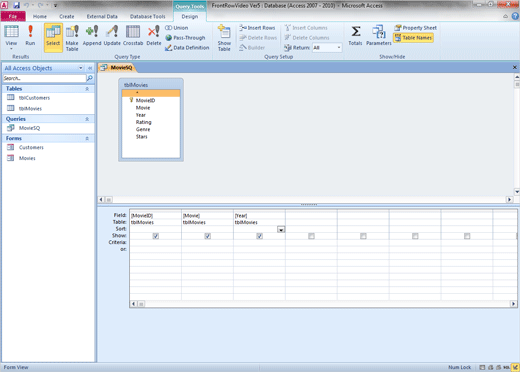Collapse the Queries group
The width and height of the screenshot is (520, 372).
pyautogui.click(x=87, y=119)
